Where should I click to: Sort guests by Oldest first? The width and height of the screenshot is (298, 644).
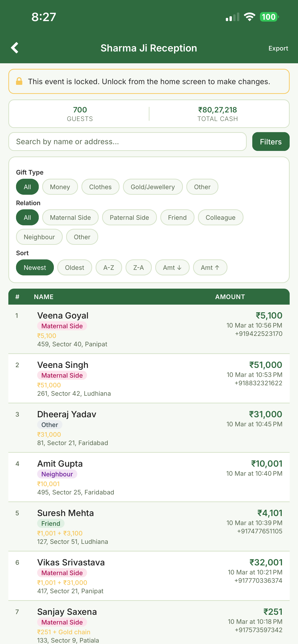point(74,268)
